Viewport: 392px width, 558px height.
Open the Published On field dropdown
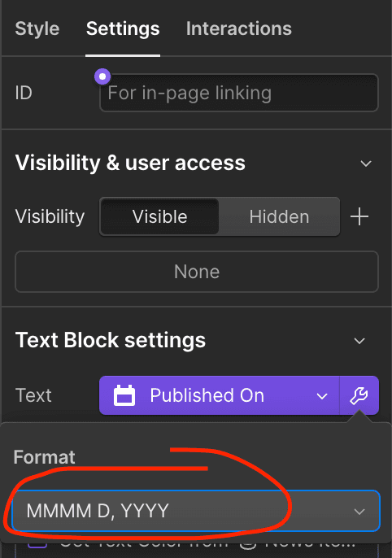point(219,395)
